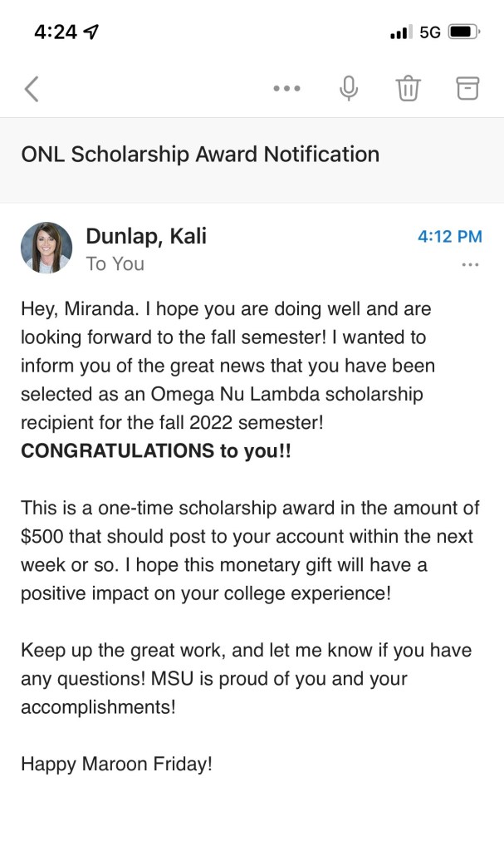Tap the battery icon in status bar
Image resolution: width=504 pixels, height=851 pixels.
(x=463, y=32)
